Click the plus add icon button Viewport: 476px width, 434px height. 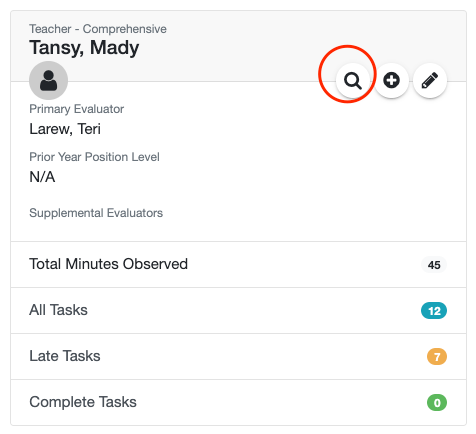coord(391,81)
